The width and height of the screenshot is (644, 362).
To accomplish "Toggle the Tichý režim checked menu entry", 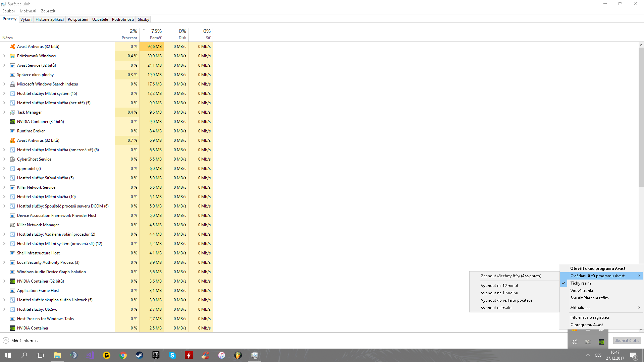I will tap(601, 283).
